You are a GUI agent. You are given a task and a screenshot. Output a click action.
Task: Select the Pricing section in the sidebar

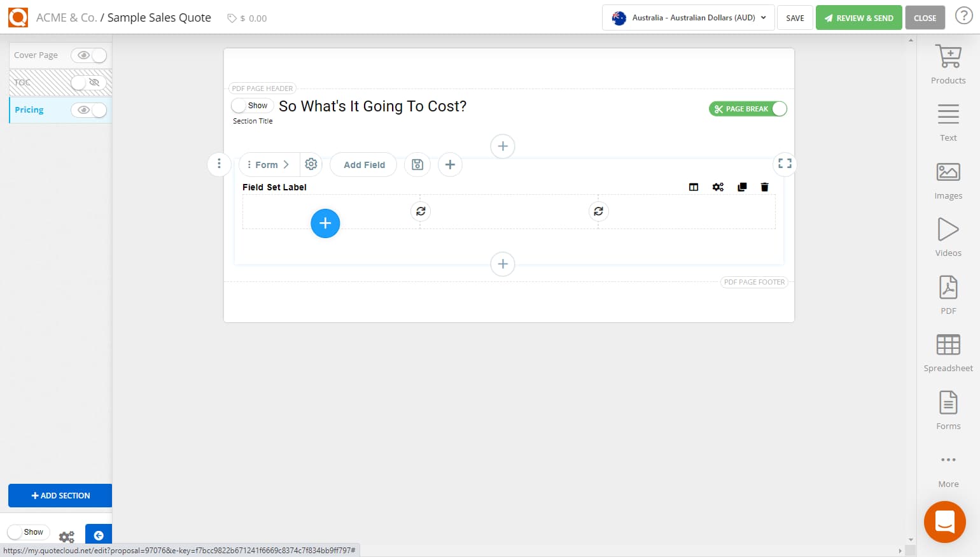tap(29, 109)
